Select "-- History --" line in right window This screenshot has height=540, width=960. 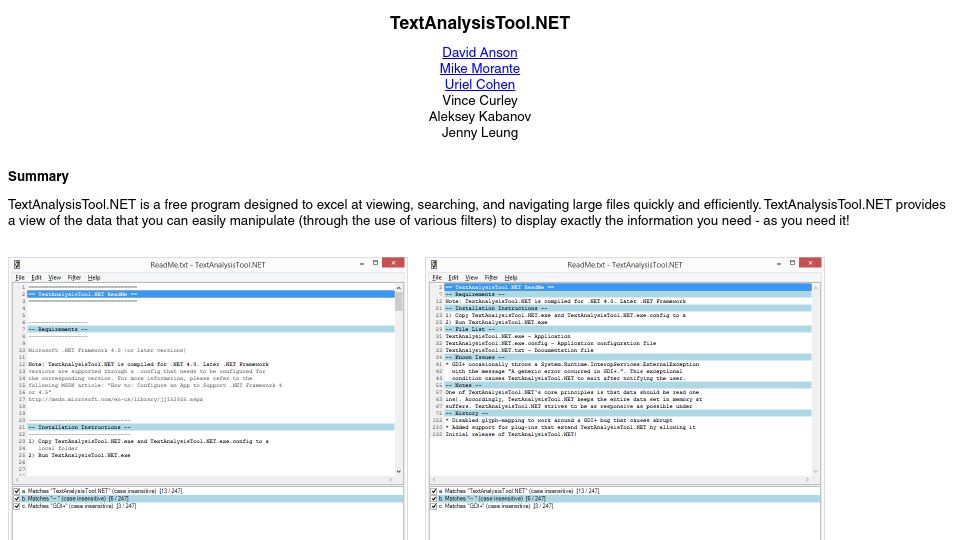click(x=628, y=414)
